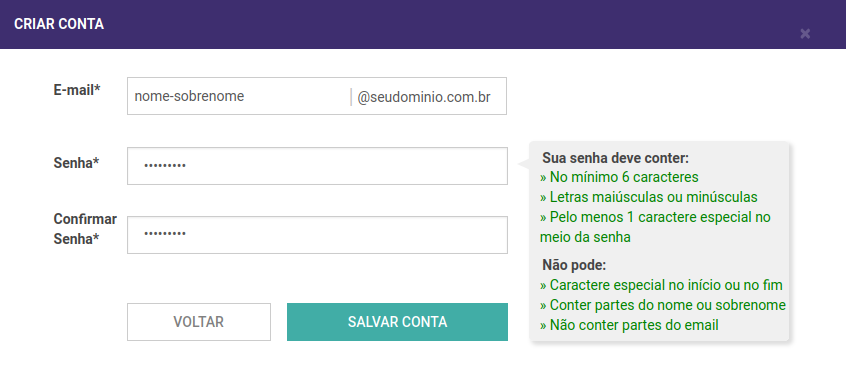Click the 'Sua senha deve conter:' heading
Screen dimensions: 846x366
pyautogui.click(x=616, y=158)
